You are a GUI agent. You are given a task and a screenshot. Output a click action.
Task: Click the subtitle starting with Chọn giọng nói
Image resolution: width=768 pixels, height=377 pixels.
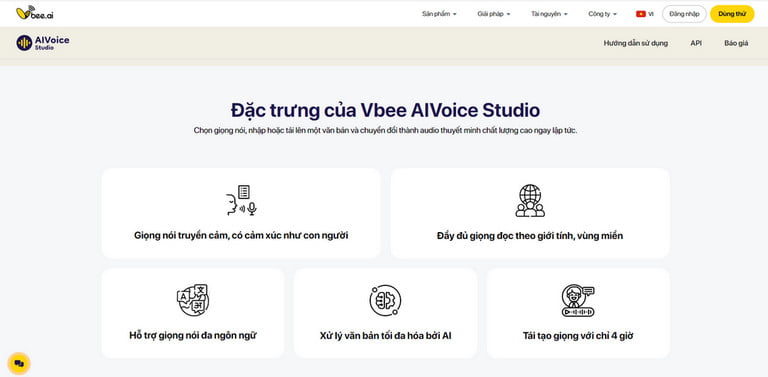click(x=385, y=131)
